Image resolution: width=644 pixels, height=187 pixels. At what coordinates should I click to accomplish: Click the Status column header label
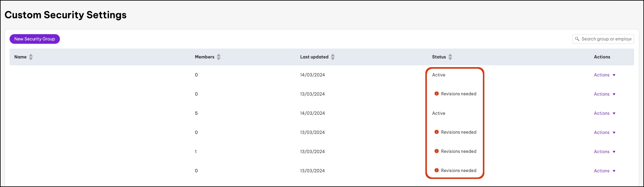click(x=439, y=57)
